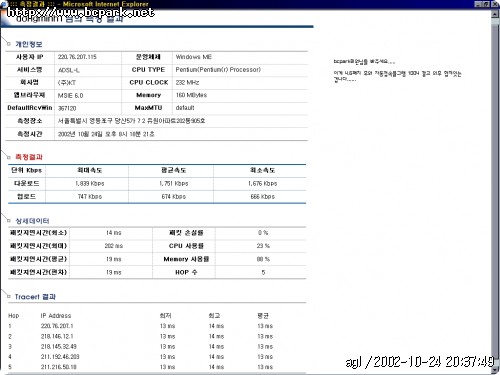Select tracert hop address 218.145.32.49
The width and height of the screenshot is (500, 375).
(x=59, y=347)
